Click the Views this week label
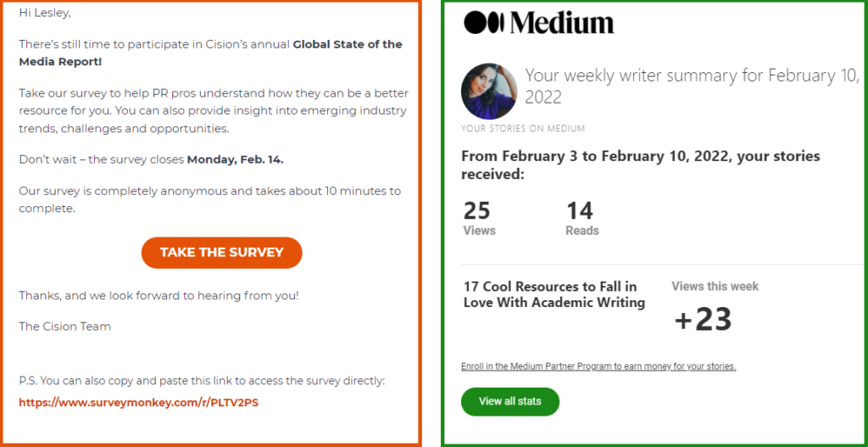The width and height of the screenshot is (868, 447). coord(715,287)
